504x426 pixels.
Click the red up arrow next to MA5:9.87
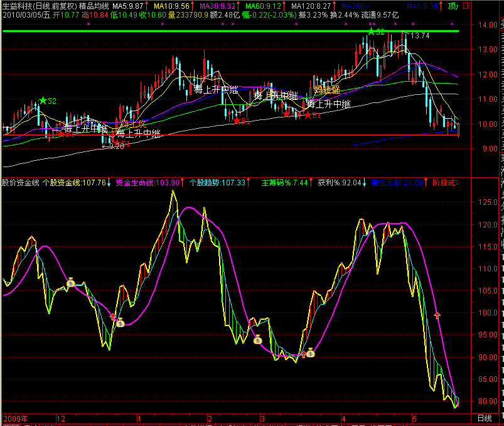tap(147, 6)
